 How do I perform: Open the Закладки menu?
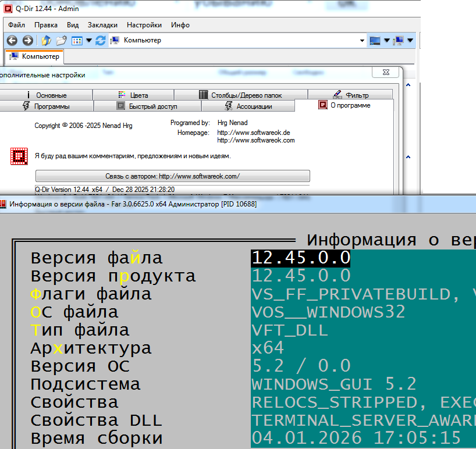(x=102, y=25)
